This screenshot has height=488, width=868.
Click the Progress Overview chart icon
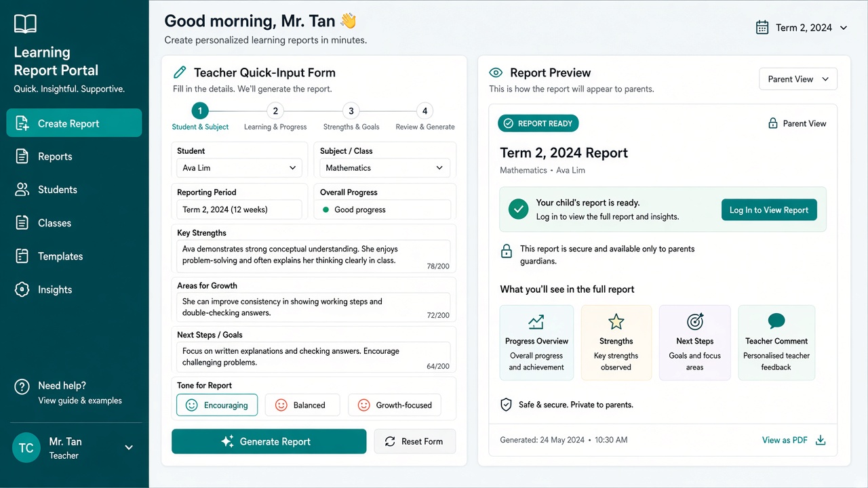click(x=536, y=321)
